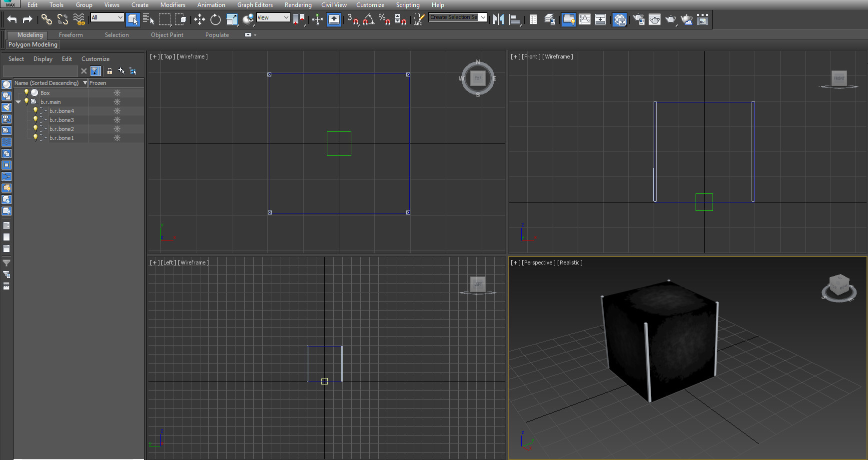Viewport: 868px width, 460px height.
Task: Toggle the 3D Snaps button
Action: [353, 19]
